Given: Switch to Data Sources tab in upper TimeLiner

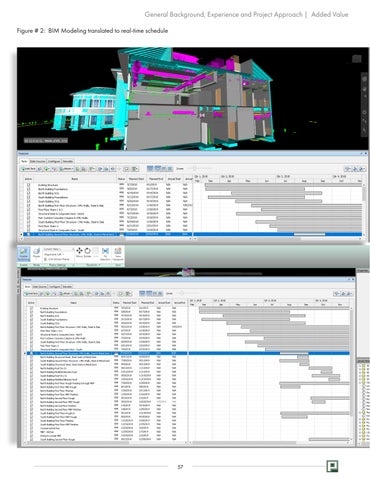Looking at the screenshot, I should (x=37, y=161).
